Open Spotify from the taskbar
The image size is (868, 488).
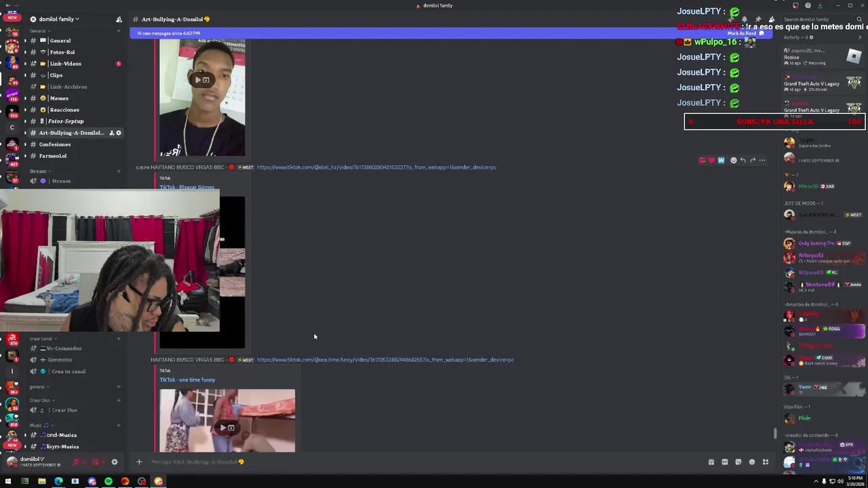[108, 481]
